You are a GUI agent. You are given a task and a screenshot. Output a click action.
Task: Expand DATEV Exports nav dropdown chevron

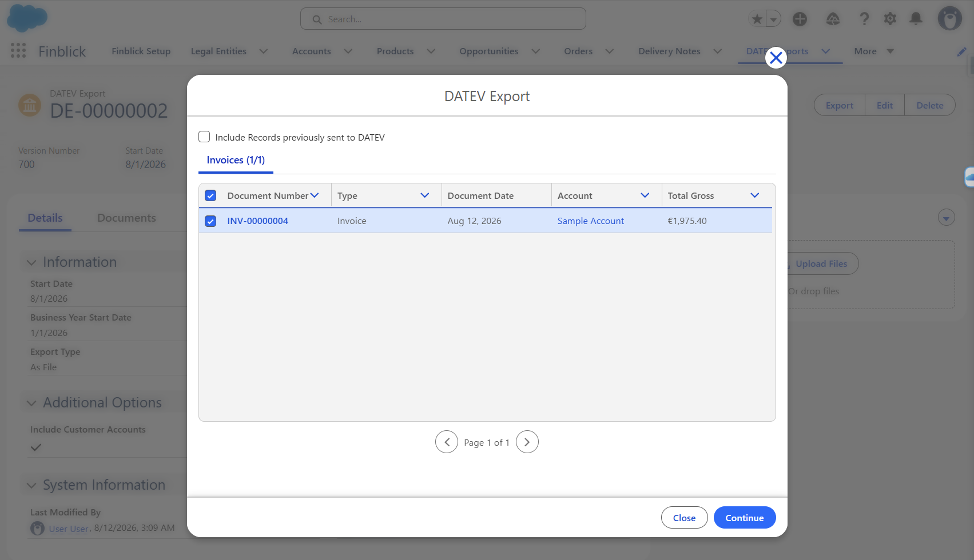(x=825, y=51)
